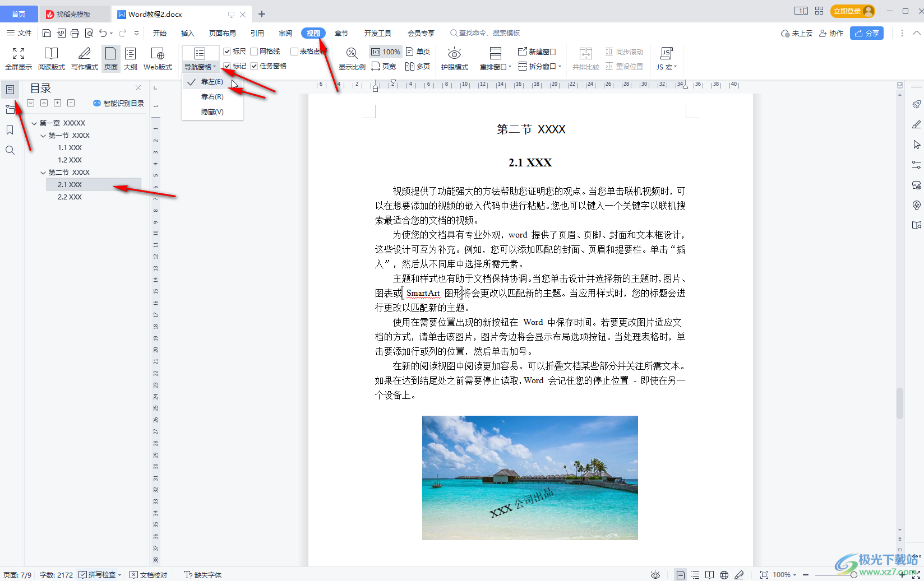Set zoom to 100% in ribbon
This screenshot has width=924, height=581.
click(385, 52)
